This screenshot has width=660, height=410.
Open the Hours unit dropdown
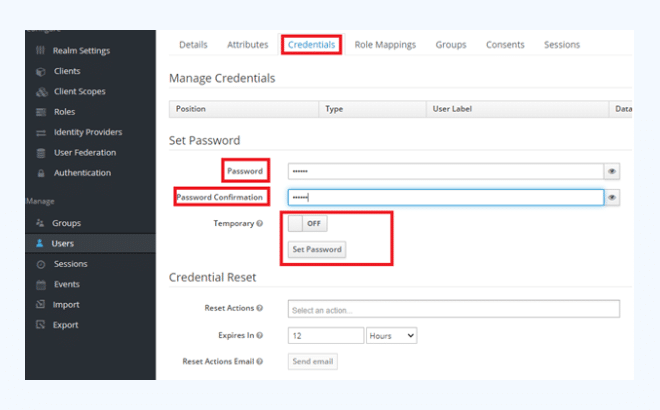392,336
